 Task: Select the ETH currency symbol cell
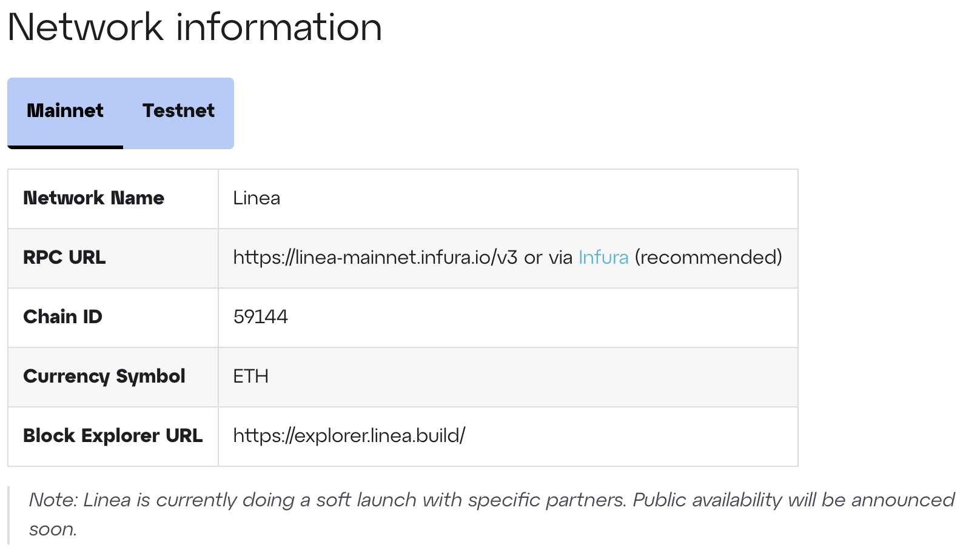[x=250, y=376]
